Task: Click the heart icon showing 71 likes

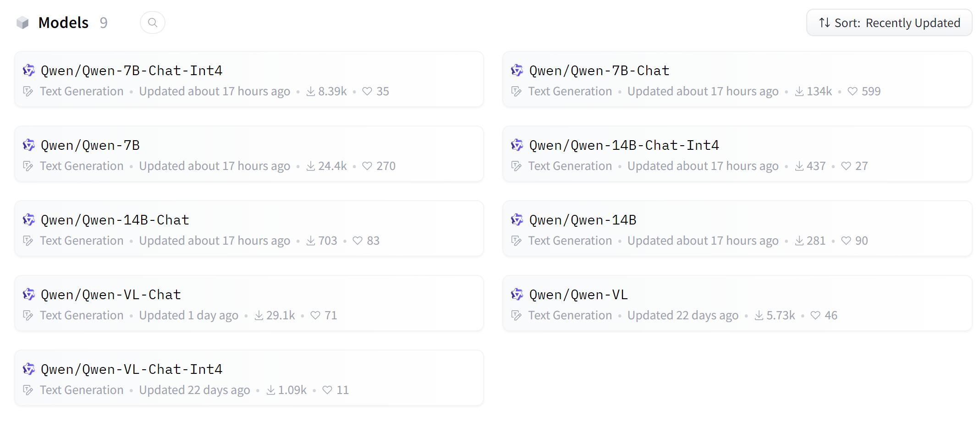Action: click(x=315, y=315)
